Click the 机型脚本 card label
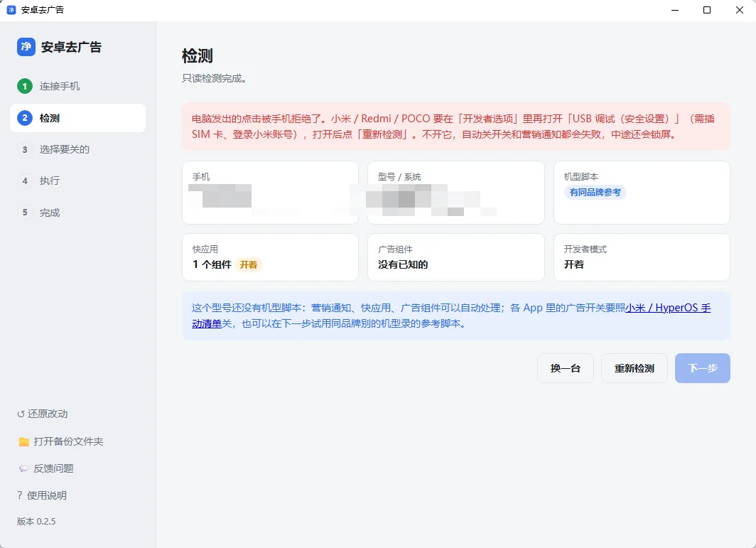Image resolution: width=756 pixels, height=548 pixels. [581, 176]
